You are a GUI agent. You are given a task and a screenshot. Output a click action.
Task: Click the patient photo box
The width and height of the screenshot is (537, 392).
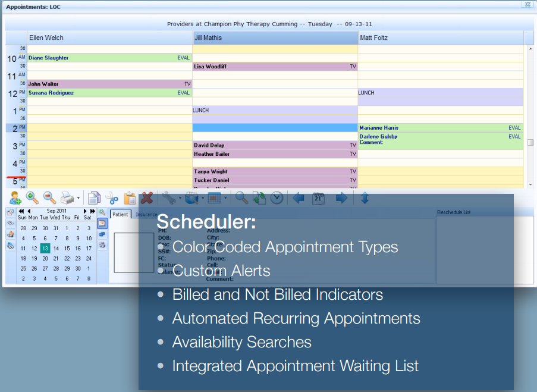coord(134,253)
